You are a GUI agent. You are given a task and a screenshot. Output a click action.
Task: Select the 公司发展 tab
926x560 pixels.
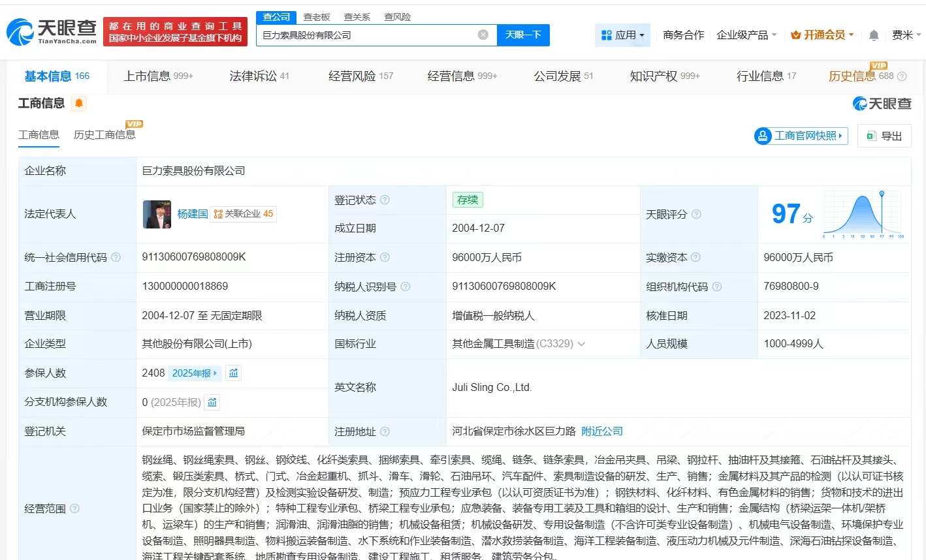click(x=564, y=76)
